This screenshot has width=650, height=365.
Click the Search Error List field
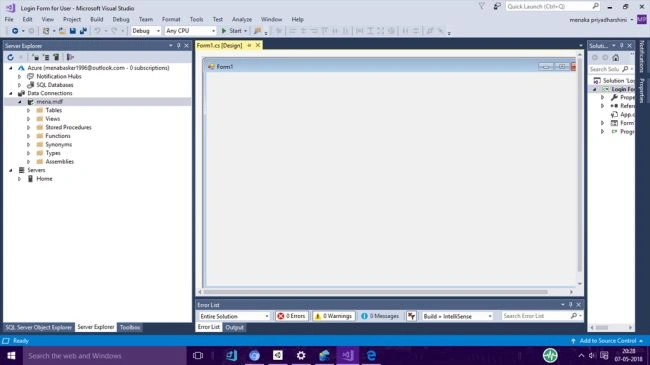pos(537,316)
